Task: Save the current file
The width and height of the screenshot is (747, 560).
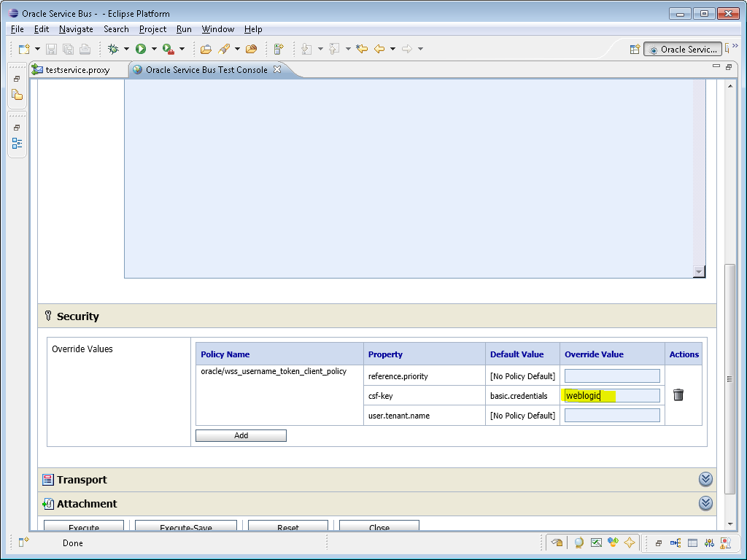Action: 51,48
